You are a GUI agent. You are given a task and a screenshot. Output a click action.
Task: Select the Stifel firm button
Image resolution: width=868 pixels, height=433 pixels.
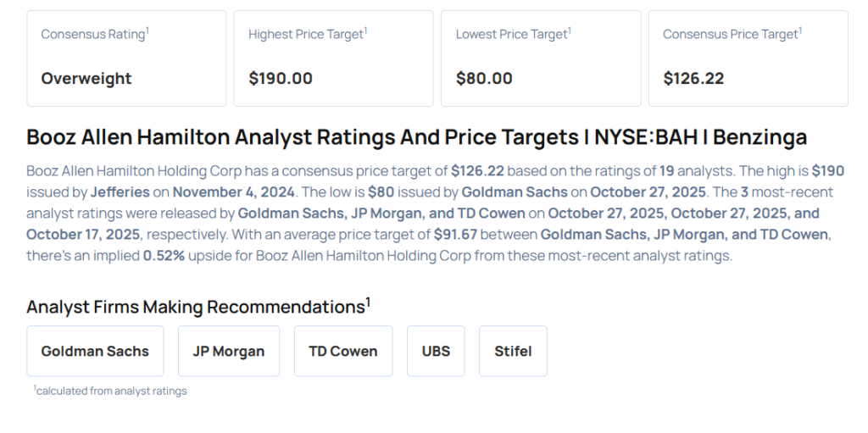pos(513,351)
